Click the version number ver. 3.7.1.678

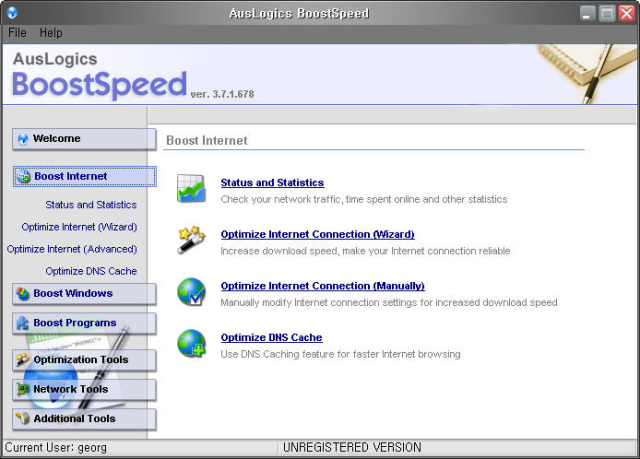(x=222, y=94)
